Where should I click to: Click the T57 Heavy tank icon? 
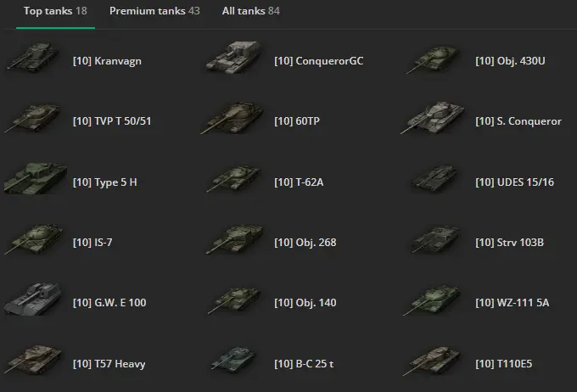[33, 359]
